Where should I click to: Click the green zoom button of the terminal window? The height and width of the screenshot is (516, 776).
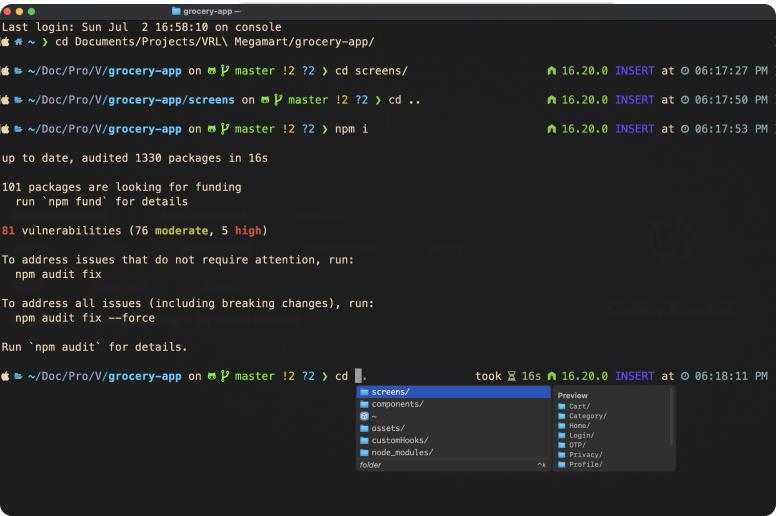click(31, 11)
